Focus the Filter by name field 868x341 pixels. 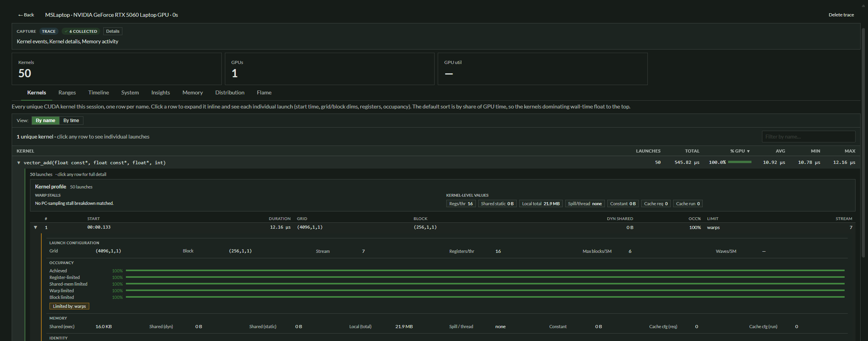point(808,137)
